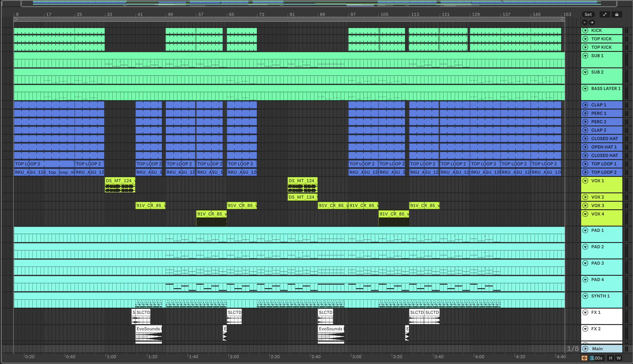Collapse the PAD 3 track
The width and height of the screenshot is (633, 364).
(x=585, y=263)
